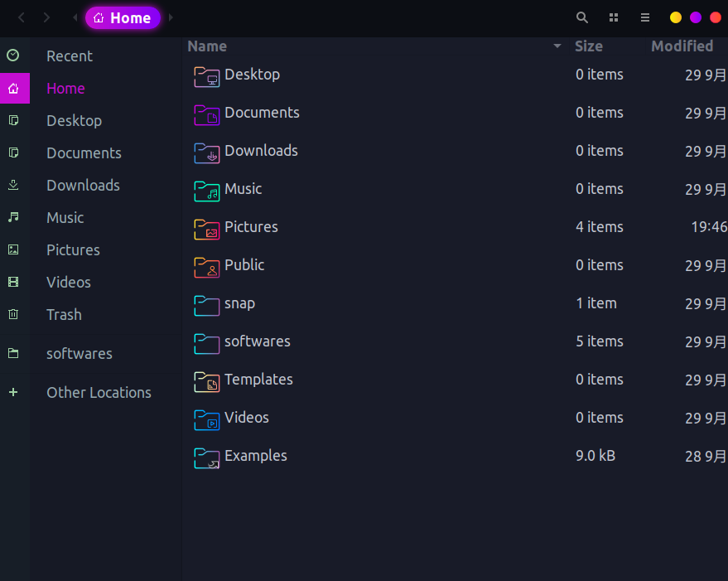Viewport: 728px width, 581px height.
Task: Click the Desktop folder name in list
Action: coord(252,75)
